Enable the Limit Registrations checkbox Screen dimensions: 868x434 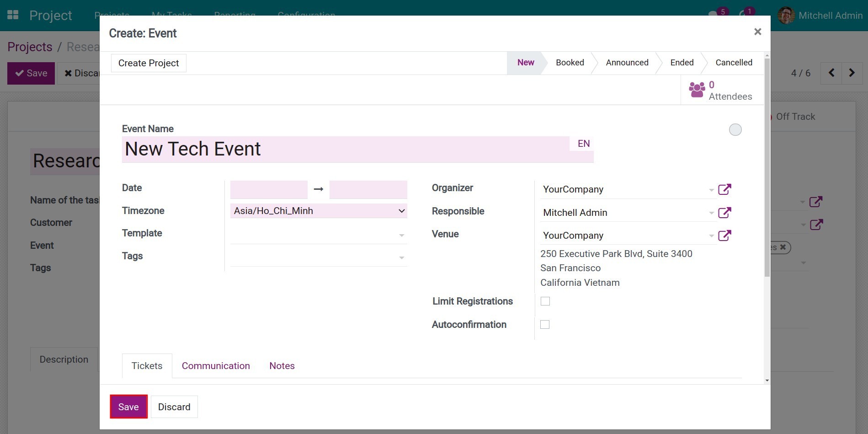point(545,301)
